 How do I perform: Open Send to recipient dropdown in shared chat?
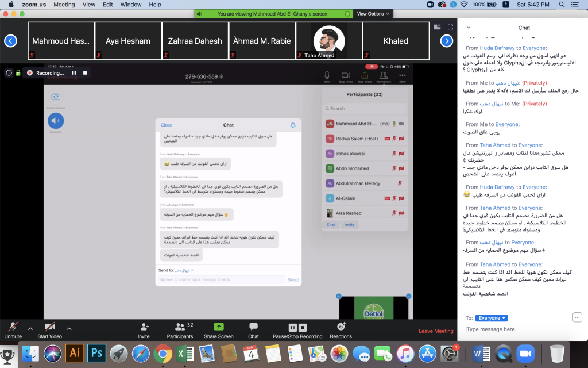tap(184, 270)
